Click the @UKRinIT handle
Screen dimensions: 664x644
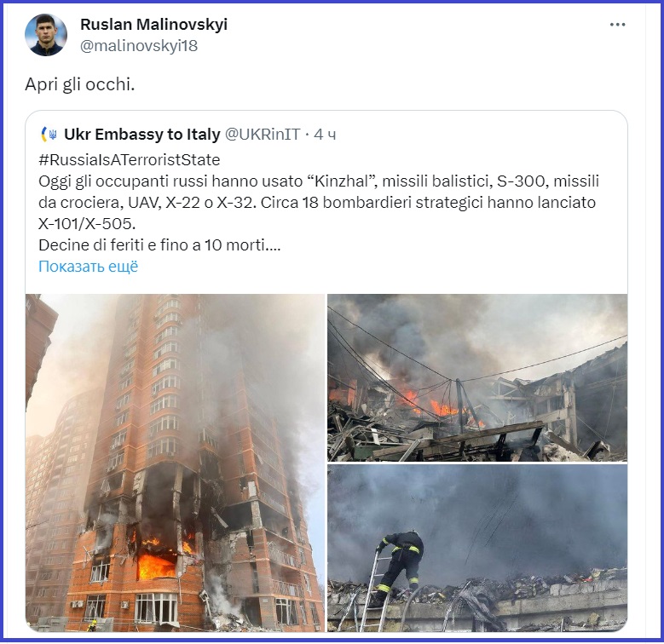pos(263,135)
